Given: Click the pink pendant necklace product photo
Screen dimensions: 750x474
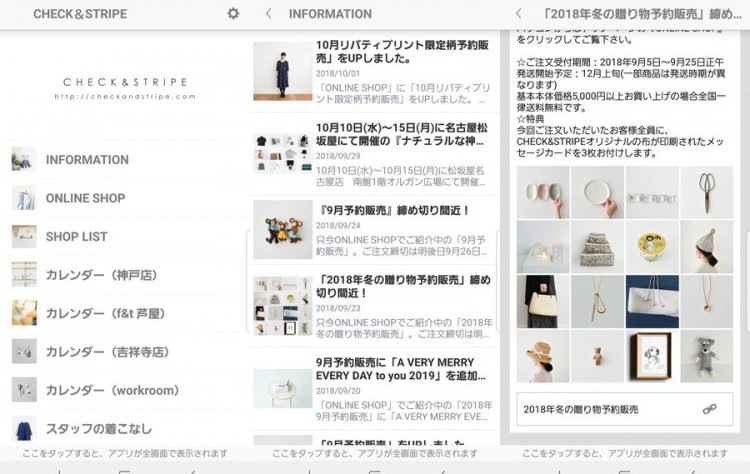Looking at the screenshot, I should [706, 301].
